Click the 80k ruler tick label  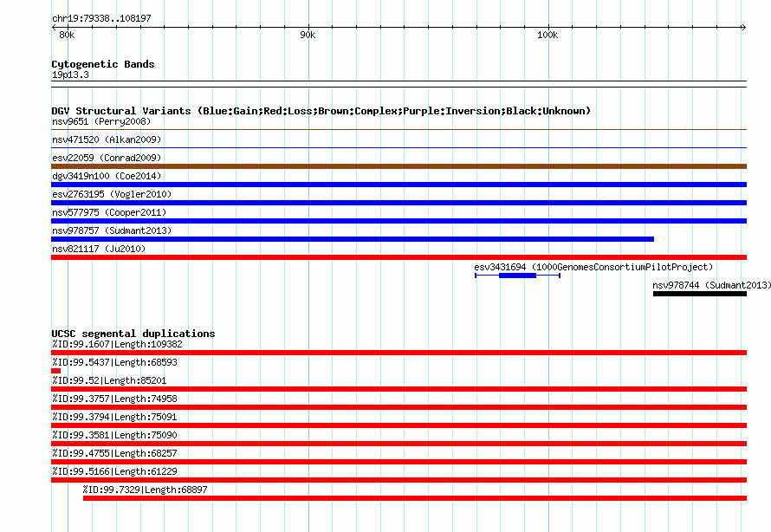(67, 35)
